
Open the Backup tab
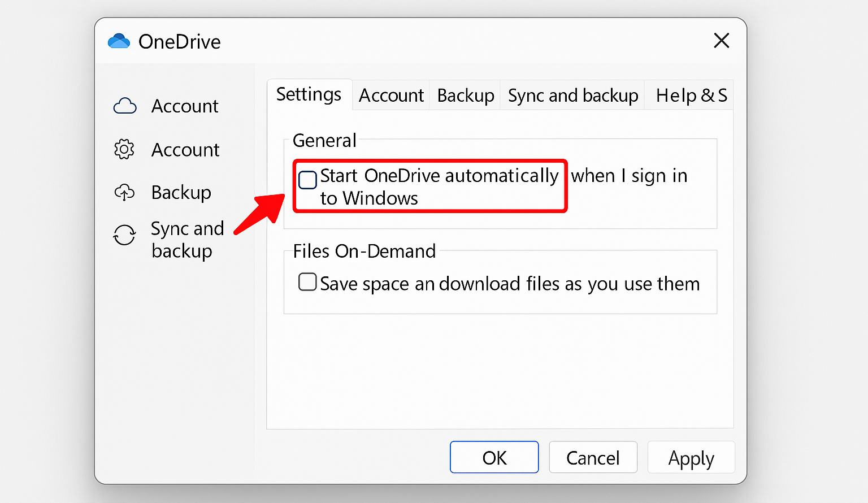click(x=466, y=96)
